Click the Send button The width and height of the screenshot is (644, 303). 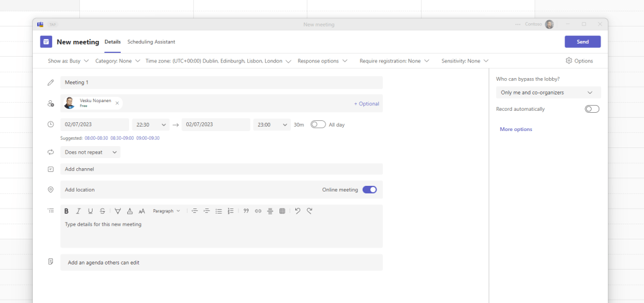(x=582, y=42)
